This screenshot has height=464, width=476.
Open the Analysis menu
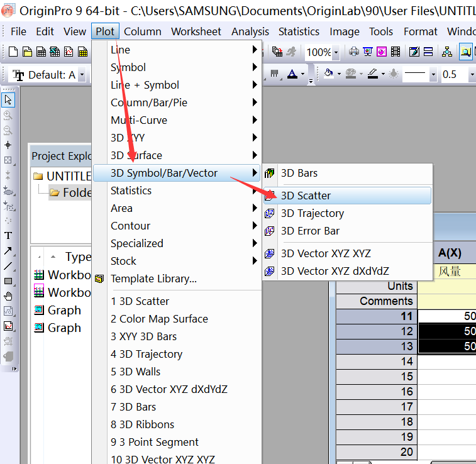point(250,31)
